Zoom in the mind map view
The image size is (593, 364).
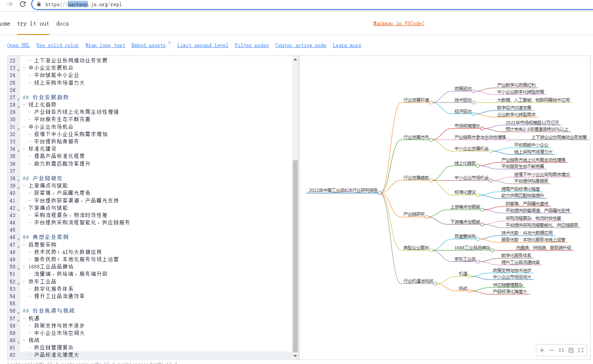point(542,350)
